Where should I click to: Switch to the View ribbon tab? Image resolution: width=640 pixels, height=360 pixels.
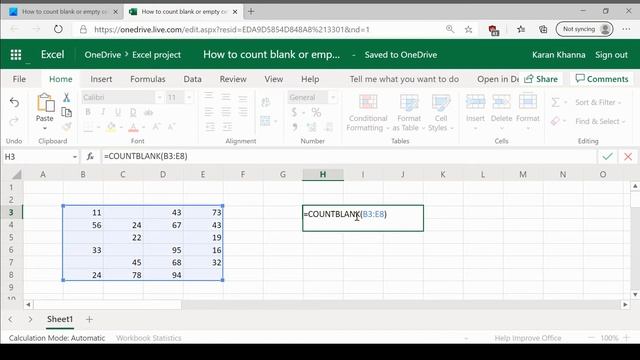click(273, 79)
